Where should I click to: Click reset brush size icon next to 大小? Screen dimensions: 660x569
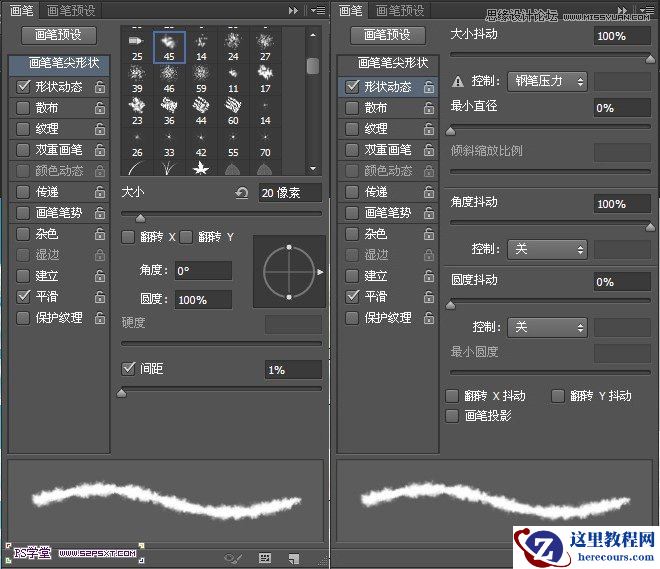pyautogui.click(x=242, y=193)
